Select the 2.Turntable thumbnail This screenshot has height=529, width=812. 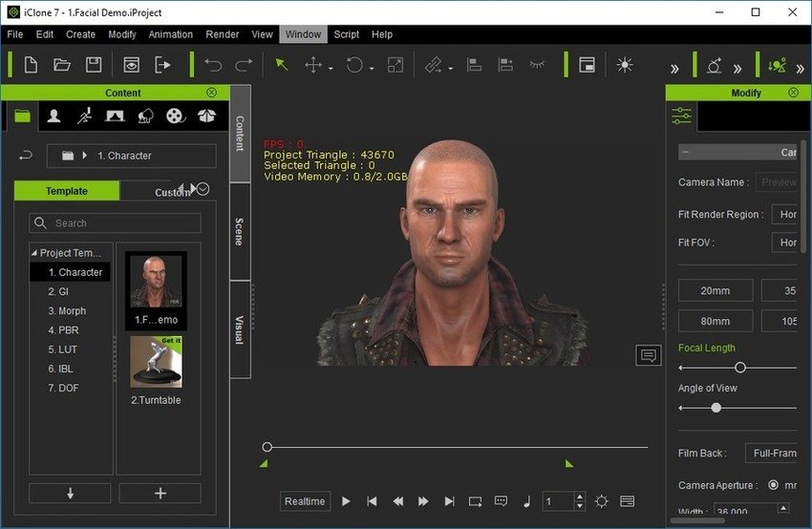pos(156,362)
